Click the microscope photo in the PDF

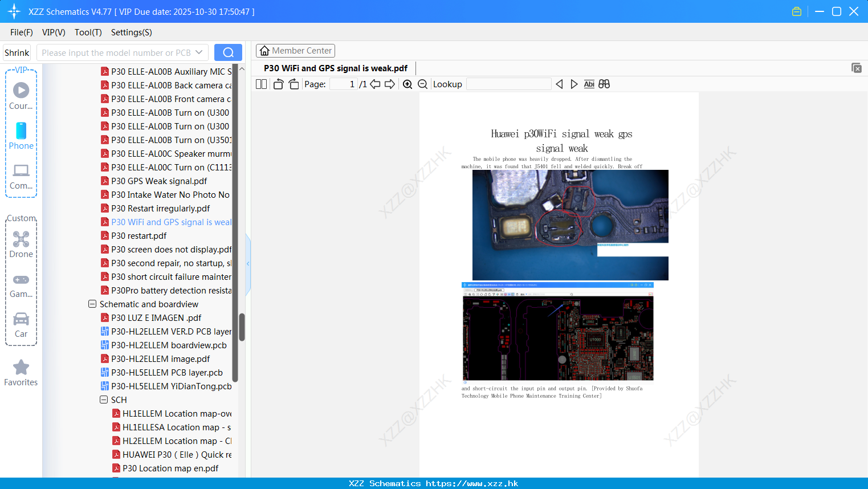coord(570,225)
